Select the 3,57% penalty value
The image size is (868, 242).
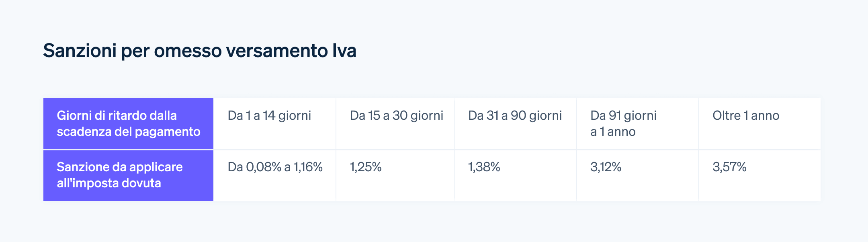[729, 167]
